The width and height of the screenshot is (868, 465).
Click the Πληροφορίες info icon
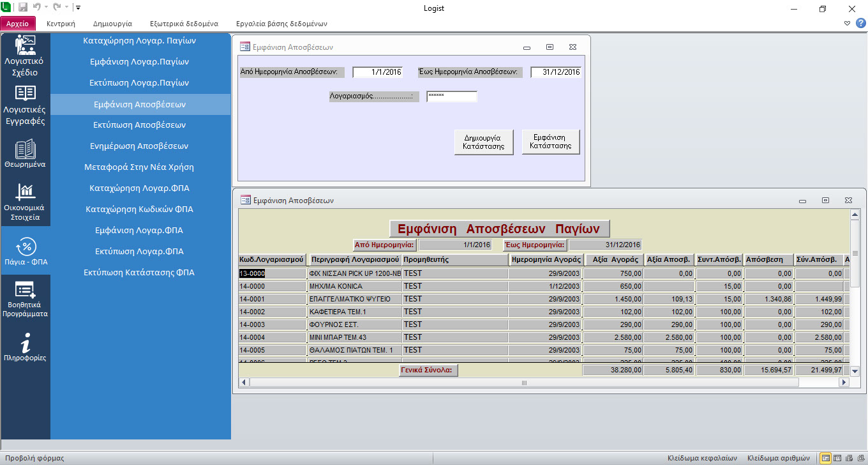pyautogui.click(x=25, y=347)
